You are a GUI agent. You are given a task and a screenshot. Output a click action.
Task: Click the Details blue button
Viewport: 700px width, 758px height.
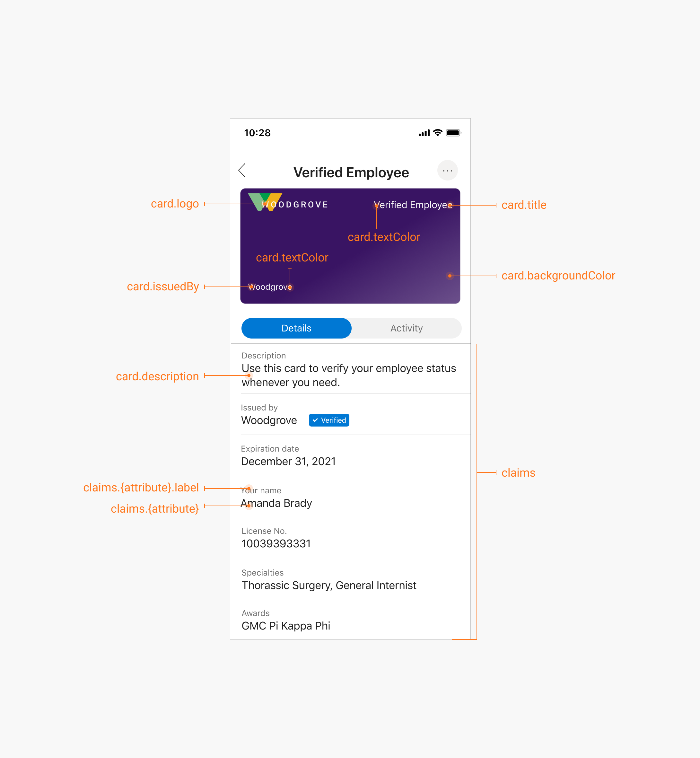pyautogui.click(x=297, y=328)
